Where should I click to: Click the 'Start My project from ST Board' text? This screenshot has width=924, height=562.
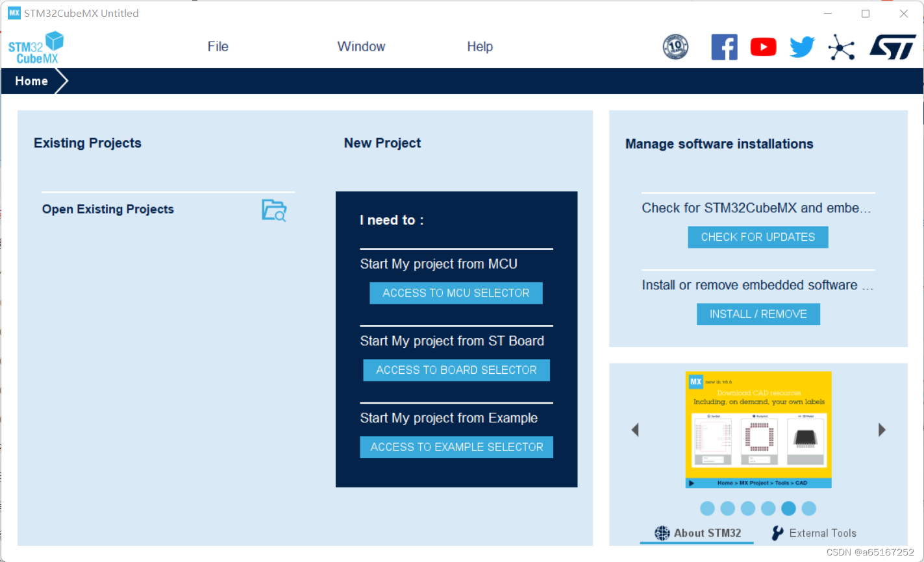452,341
